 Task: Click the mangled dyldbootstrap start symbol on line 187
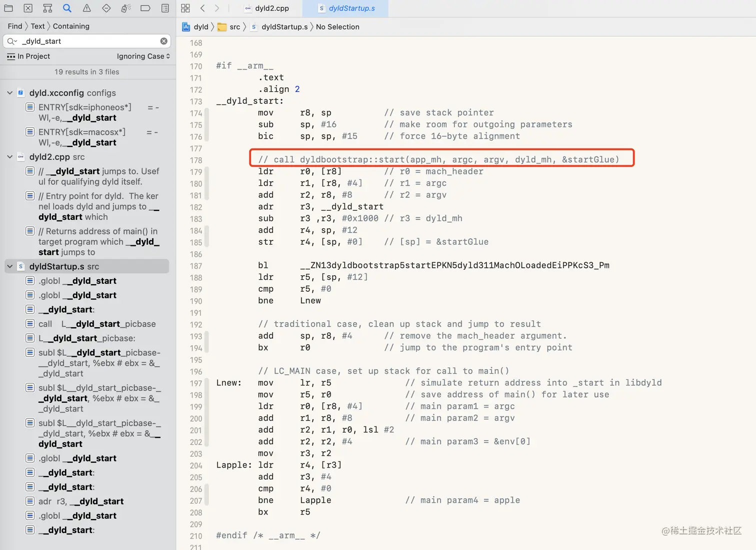[x=454, y=265]
